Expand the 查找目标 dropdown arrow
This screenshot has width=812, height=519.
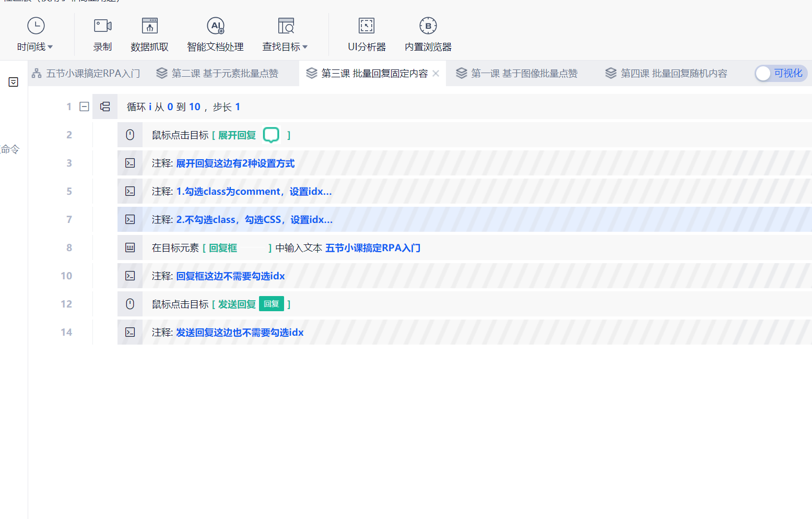coord(305,47)
